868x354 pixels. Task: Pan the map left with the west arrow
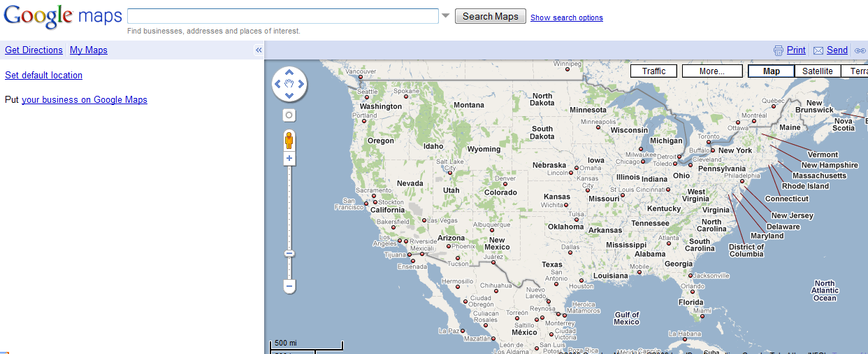tap(277, 85)
